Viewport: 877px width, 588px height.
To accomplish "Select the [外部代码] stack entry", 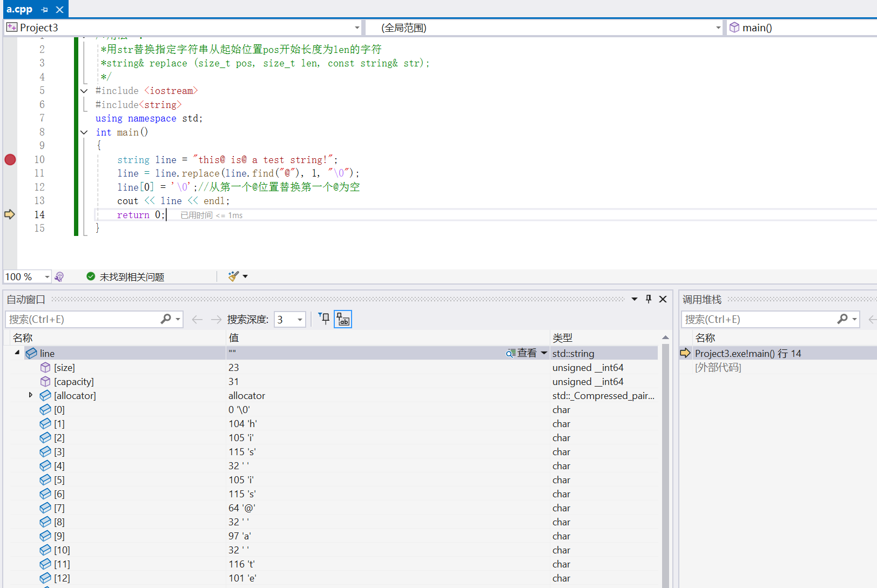I will coord(718,368).
